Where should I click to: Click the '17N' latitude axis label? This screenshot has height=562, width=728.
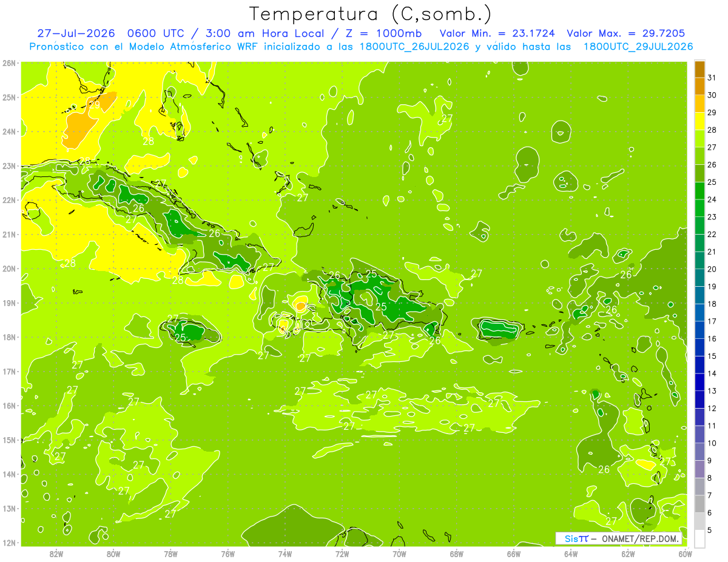coord(9,371)
